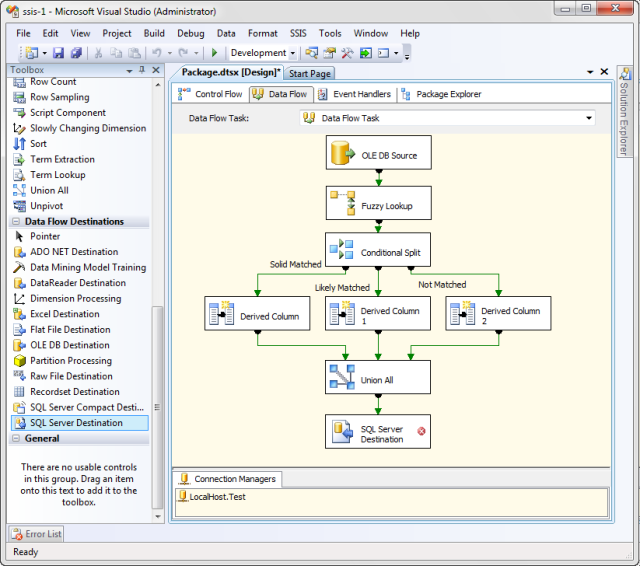The width and height of the screenshot is (640, 566).
Task: Open the Project menu
Action: pyautogui.click(x=117, y=33)
